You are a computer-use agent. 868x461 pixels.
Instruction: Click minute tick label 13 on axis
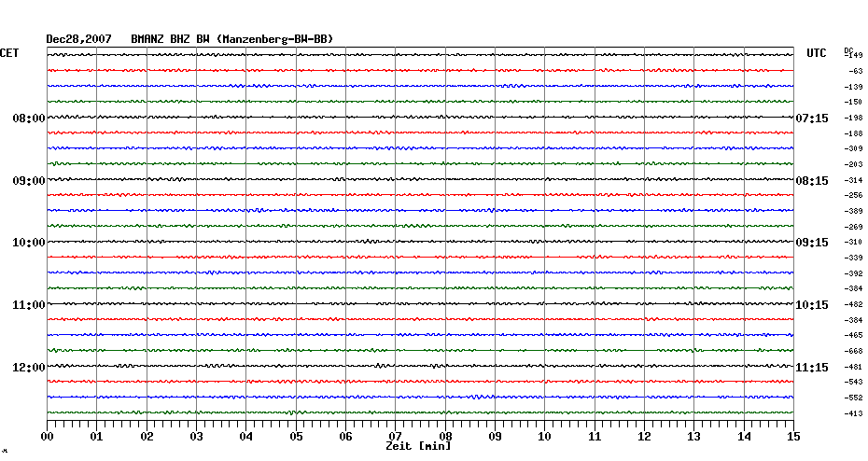[694, 436]
